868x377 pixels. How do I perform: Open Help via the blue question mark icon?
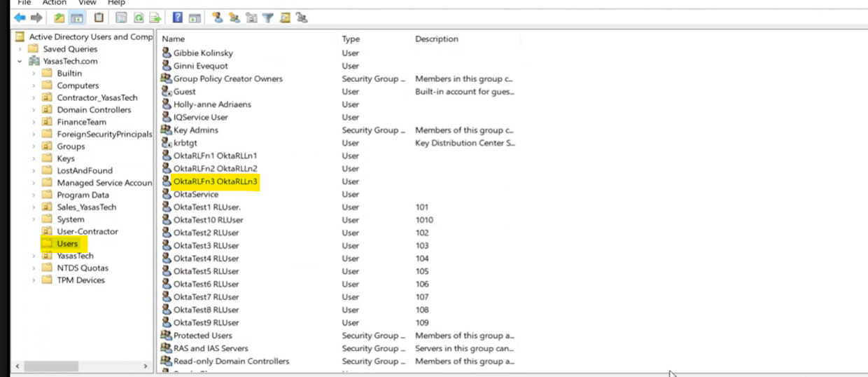(x=178, y=18)
